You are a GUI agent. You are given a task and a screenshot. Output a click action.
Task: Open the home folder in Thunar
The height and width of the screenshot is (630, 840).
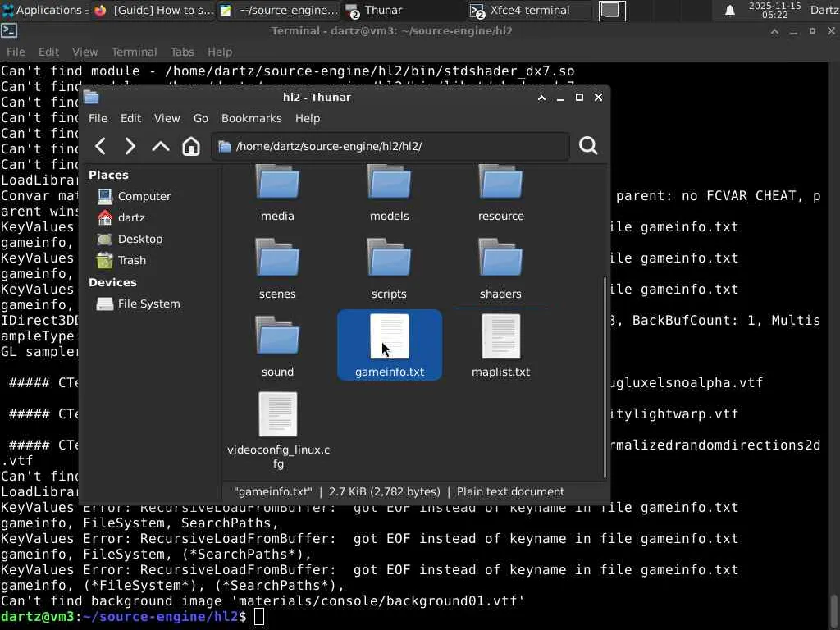tap(190, 146)
